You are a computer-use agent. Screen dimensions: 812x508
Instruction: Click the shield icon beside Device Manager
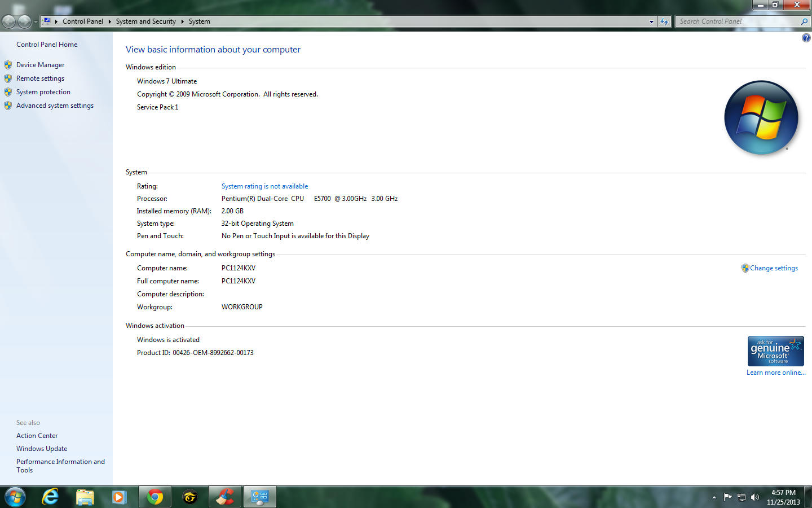pos(8,65)
